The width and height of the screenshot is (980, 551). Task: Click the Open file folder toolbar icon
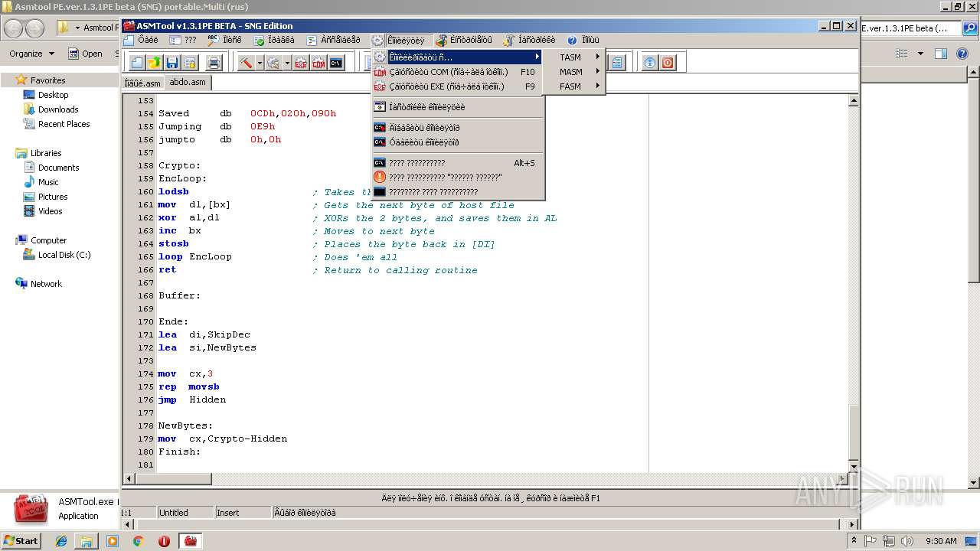pos(155,63)
